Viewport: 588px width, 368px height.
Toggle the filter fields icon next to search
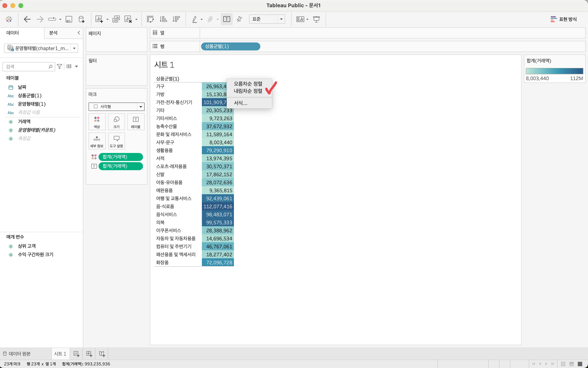[59, 66]
